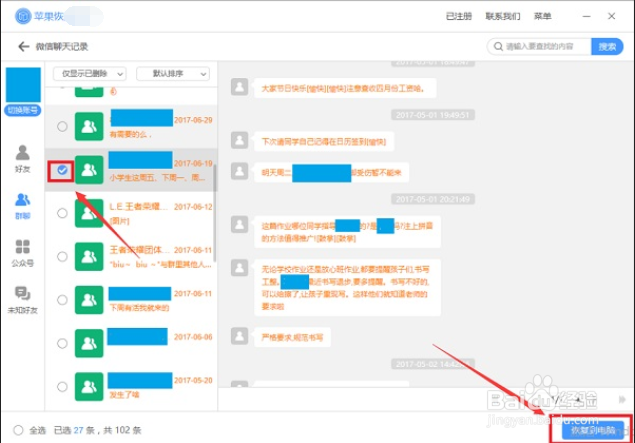Viewport: 635px width, 443px height.
Task: Open the 公众号 official accounts icon
Action: [23, 247]
